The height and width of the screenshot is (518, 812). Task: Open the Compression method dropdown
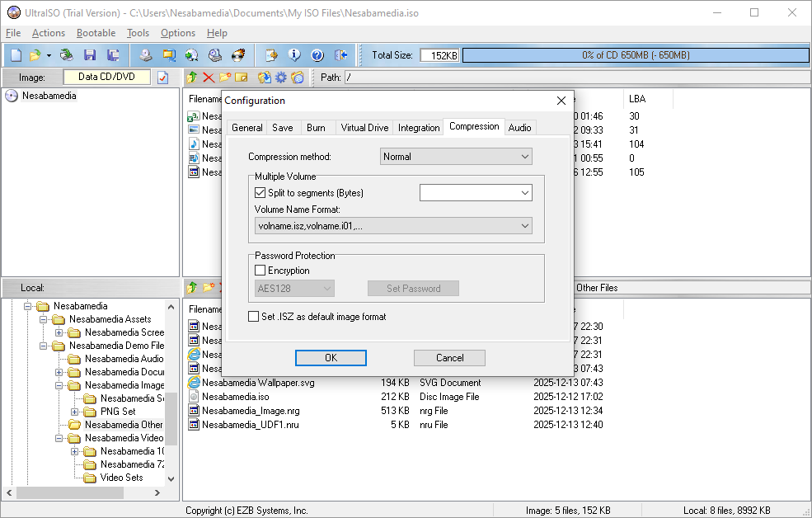tap(457, 157)
